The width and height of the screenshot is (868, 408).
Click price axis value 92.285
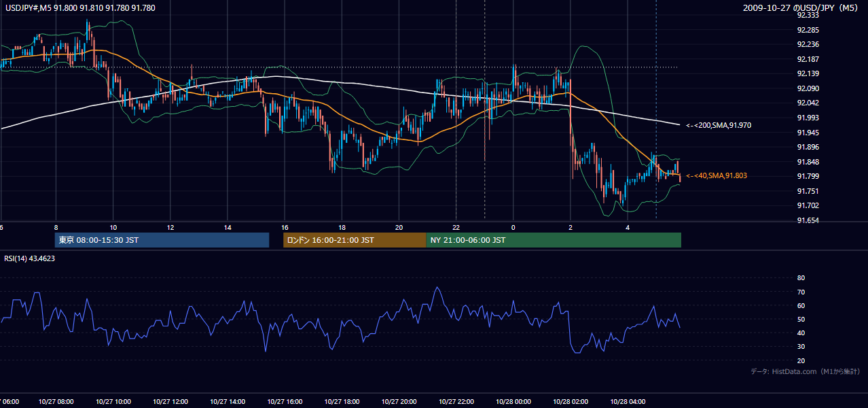[808, 30]
